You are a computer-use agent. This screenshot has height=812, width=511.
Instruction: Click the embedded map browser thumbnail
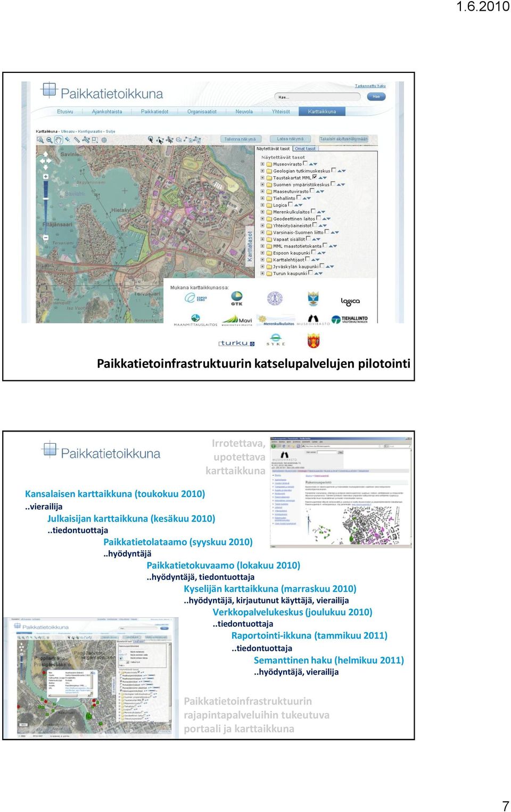pos(341,492)
